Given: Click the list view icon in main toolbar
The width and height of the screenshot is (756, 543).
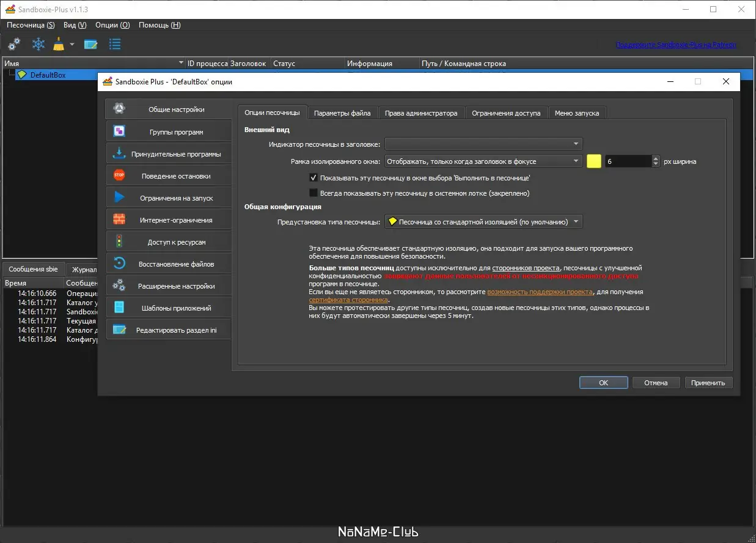Looking at the screenshot, I should [115, 44].
